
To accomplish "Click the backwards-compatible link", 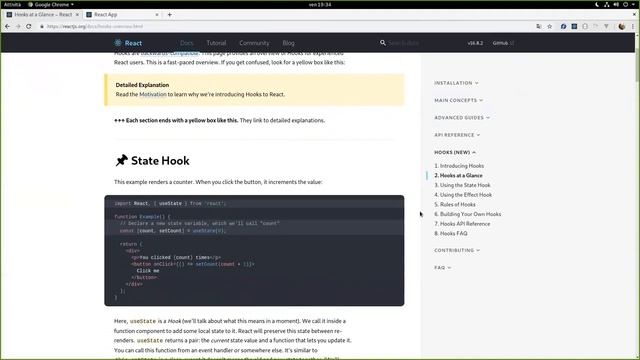I will (169, 53).
